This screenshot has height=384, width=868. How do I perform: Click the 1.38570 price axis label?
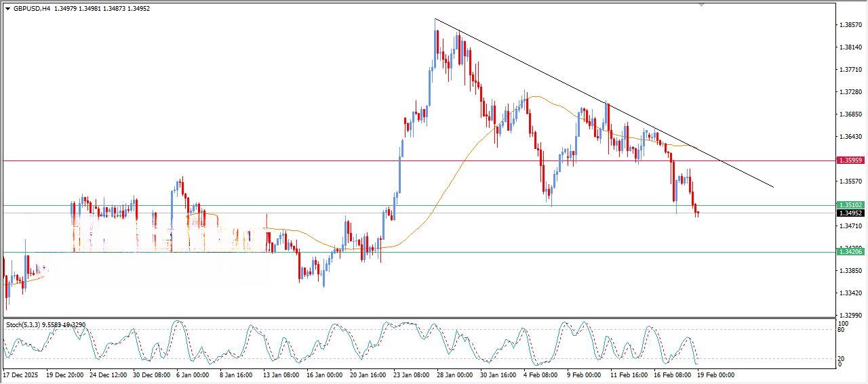click(x=850, y=25)
